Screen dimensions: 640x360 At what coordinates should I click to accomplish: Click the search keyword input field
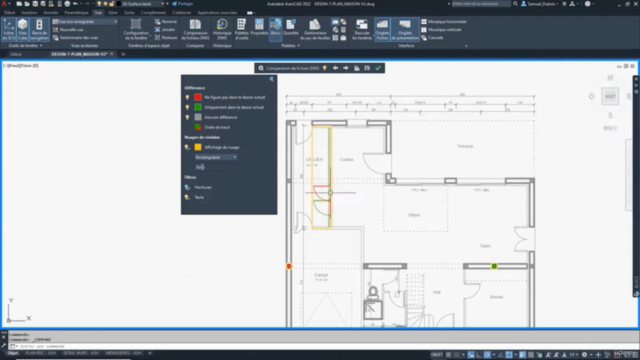pyautogui.click(x=481, y=4)
